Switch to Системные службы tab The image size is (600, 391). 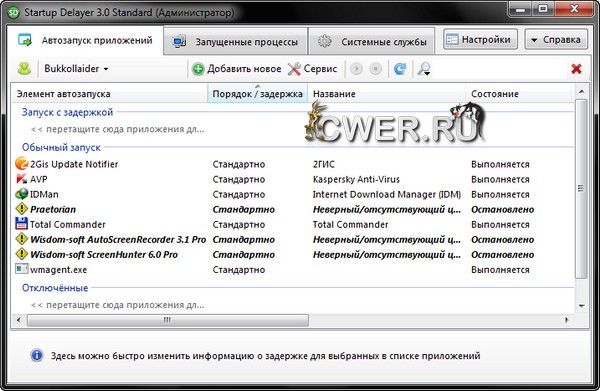pos(372,41)
